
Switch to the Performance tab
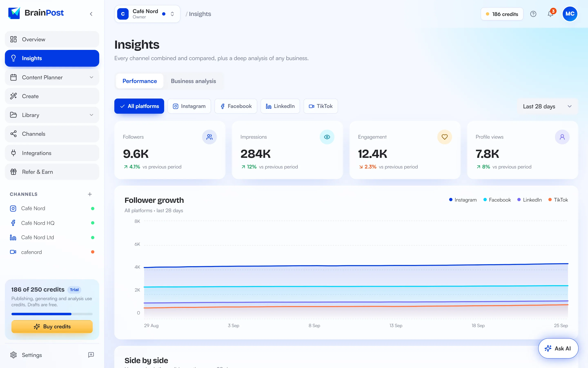[140, 81]
